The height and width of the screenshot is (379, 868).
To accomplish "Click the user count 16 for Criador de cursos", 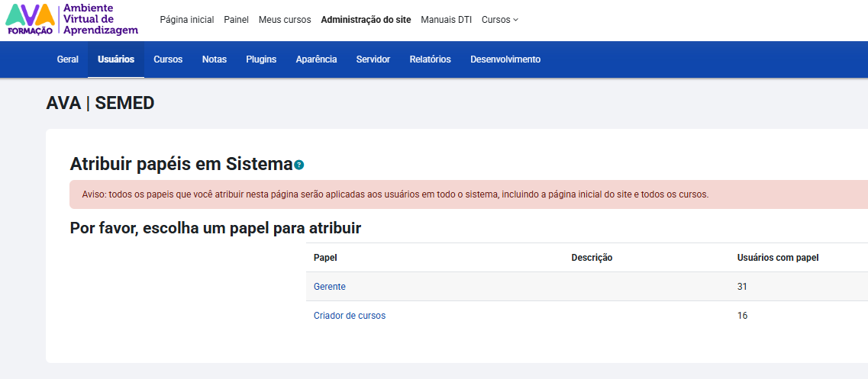I will point(742,316).
